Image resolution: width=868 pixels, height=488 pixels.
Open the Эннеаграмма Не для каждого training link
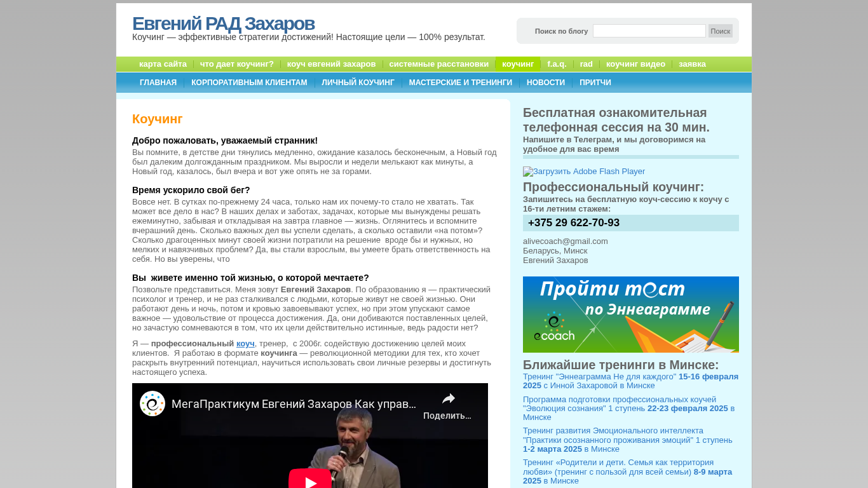click(x=630, y=381)
